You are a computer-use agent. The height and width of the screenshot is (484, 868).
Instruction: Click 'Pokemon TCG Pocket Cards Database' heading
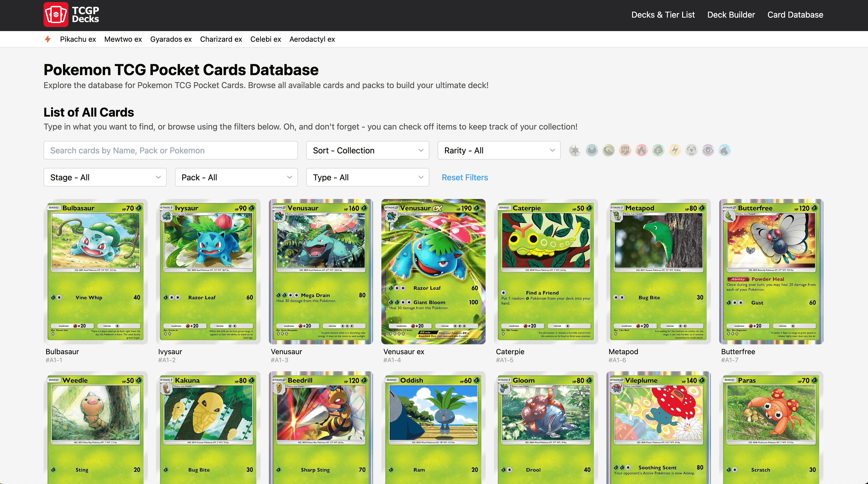pos(181,69)
